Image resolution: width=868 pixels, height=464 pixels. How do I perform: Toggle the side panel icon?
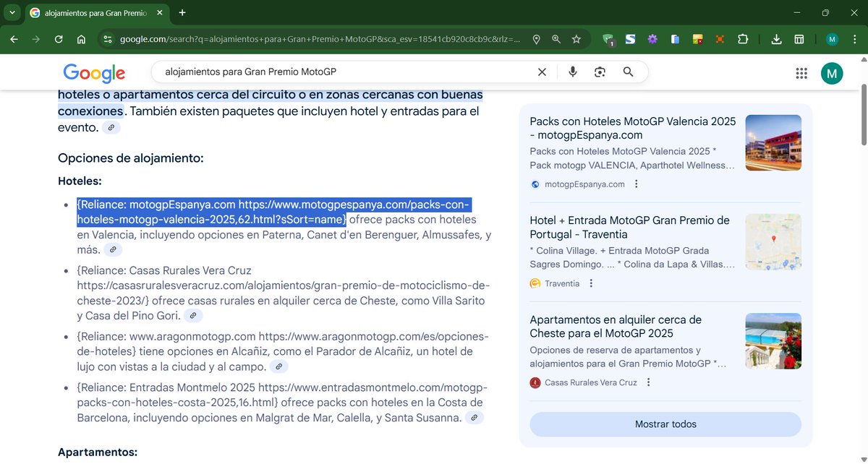799,40
